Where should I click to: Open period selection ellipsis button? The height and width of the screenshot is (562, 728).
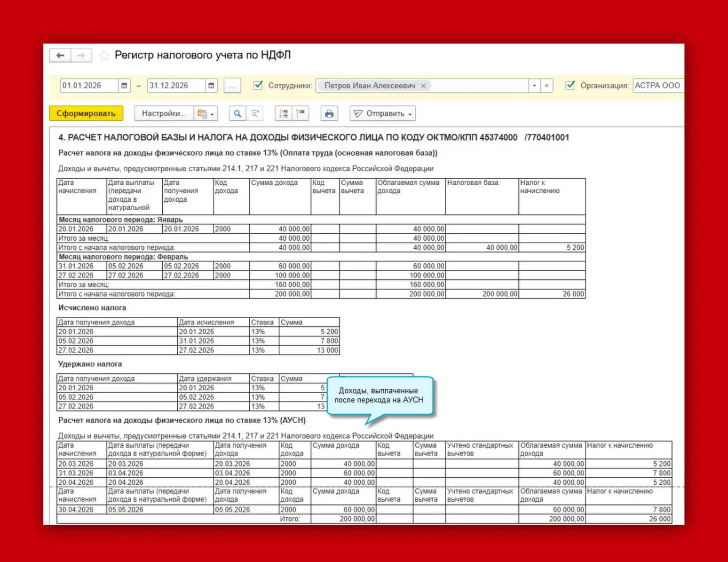[232, 86]
